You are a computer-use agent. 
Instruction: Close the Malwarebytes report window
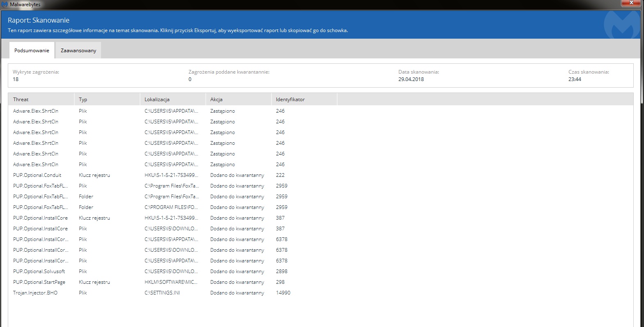(x=632, y=3)
